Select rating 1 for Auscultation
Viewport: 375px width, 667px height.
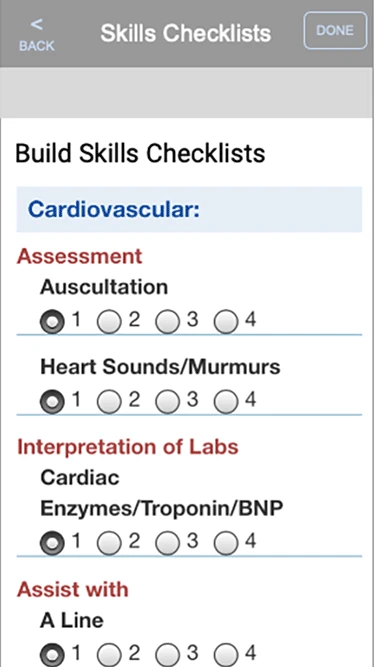point(52,322)
